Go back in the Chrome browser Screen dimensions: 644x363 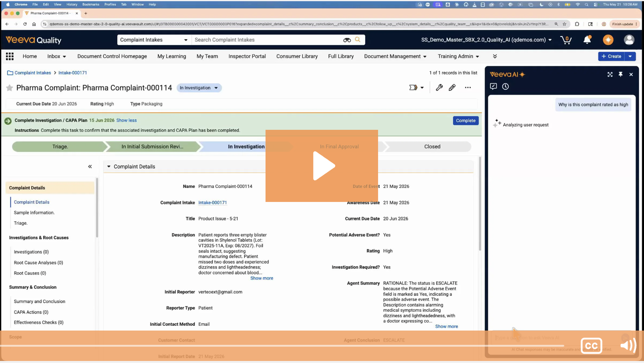point(7,24)
